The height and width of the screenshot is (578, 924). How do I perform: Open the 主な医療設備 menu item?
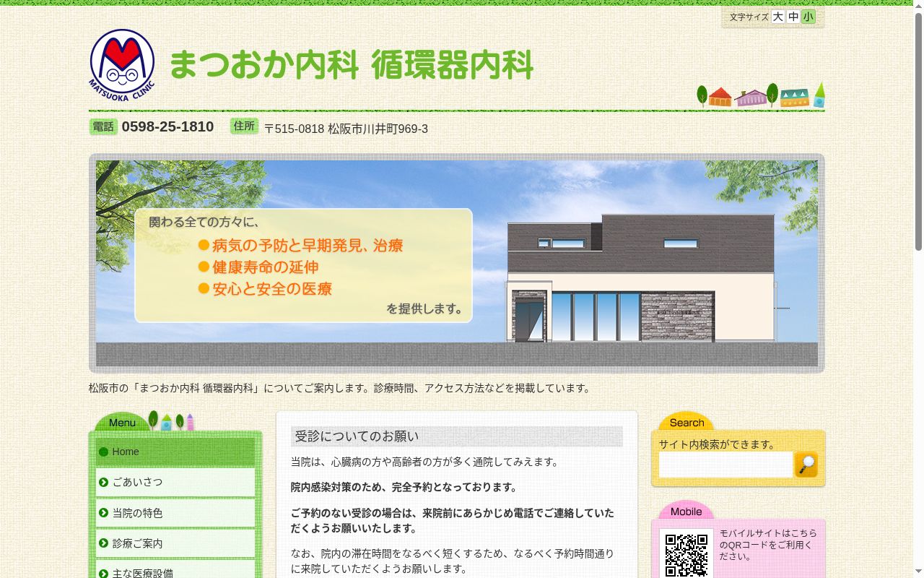click(175, 569)
